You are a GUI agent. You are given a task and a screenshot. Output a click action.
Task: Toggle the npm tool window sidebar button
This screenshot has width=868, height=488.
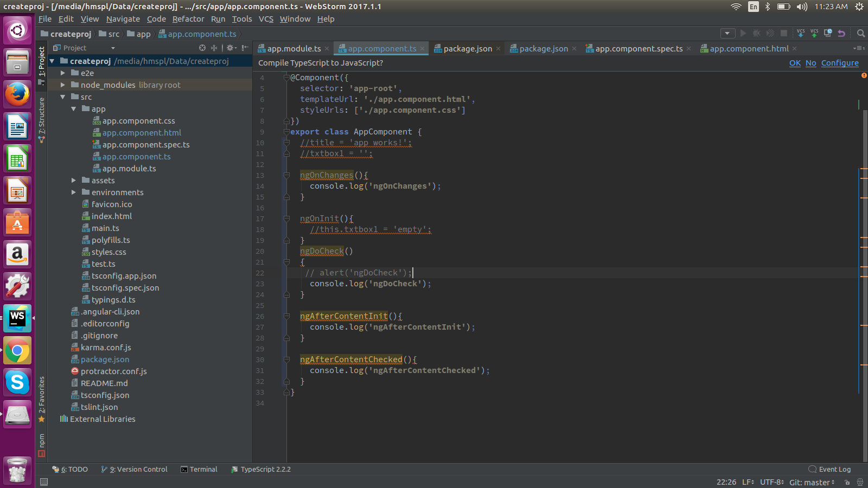tap(41, 445)
